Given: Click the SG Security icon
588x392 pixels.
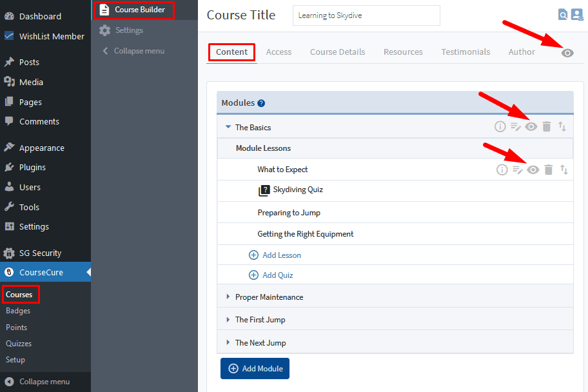Looking at the screenshot, I should pyautogui.click(x=9, y=253).
